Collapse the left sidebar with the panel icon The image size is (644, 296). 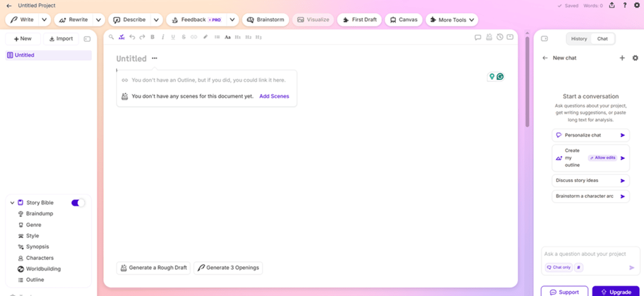[87, 39]
